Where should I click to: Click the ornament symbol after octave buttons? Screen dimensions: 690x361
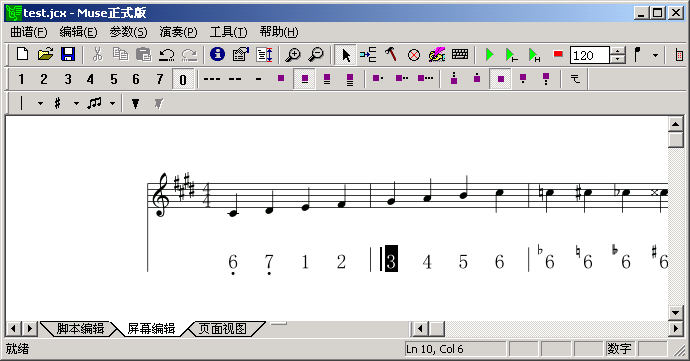click(575, 79)
